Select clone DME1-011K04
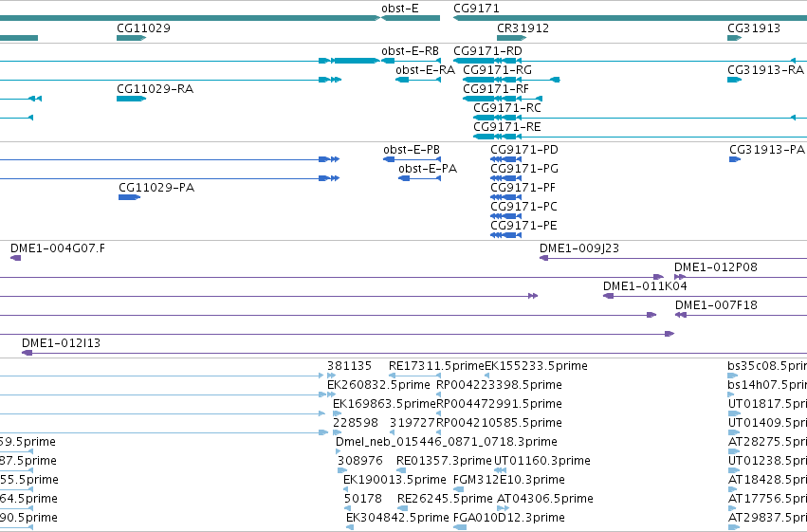The height and width of the screenshot is (532, 807). (706, 296)
